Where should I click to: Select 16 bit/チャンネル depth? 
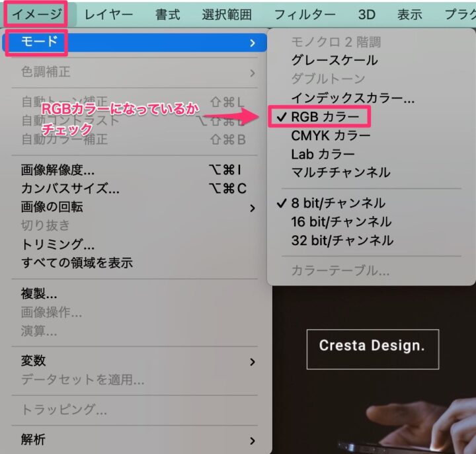point(371,222)
